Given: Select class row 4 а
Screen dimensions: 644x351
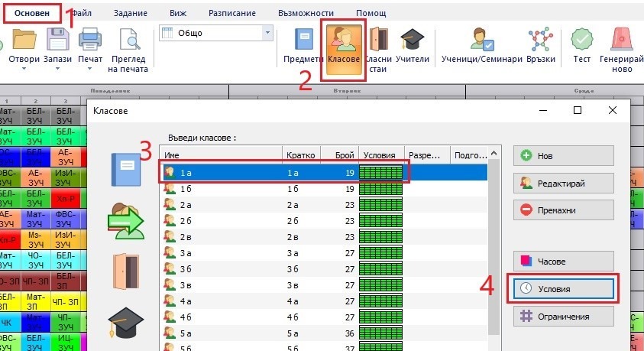Looking at the screenshot, I should [324, 301].
